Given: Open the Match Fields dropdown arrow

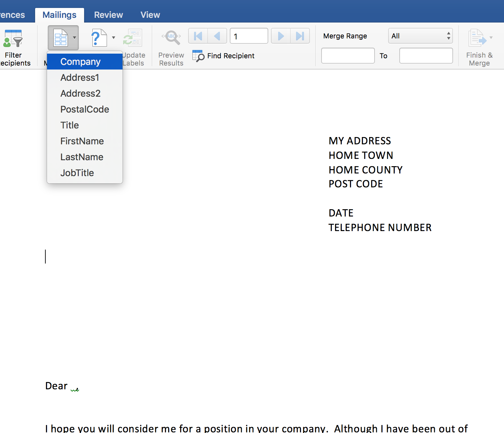Looking at the screenshot, I should (x=113, y=37).
